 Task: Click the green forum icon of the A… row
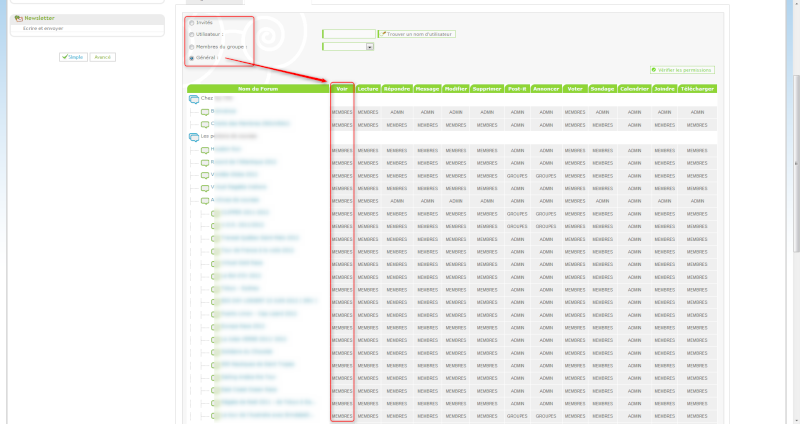(x=205, y=201)
